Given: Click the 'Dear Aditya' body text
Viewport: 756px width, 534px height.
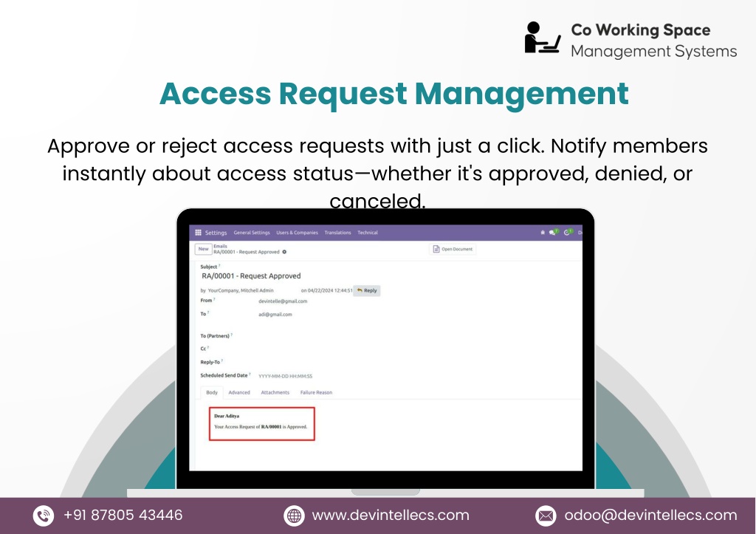Looking at the screenshot, I should pos(227,416).
